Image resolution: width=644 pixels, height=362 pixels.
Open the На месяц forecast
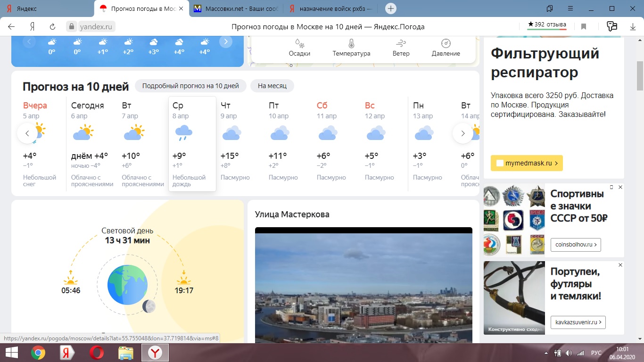(272, 86)
